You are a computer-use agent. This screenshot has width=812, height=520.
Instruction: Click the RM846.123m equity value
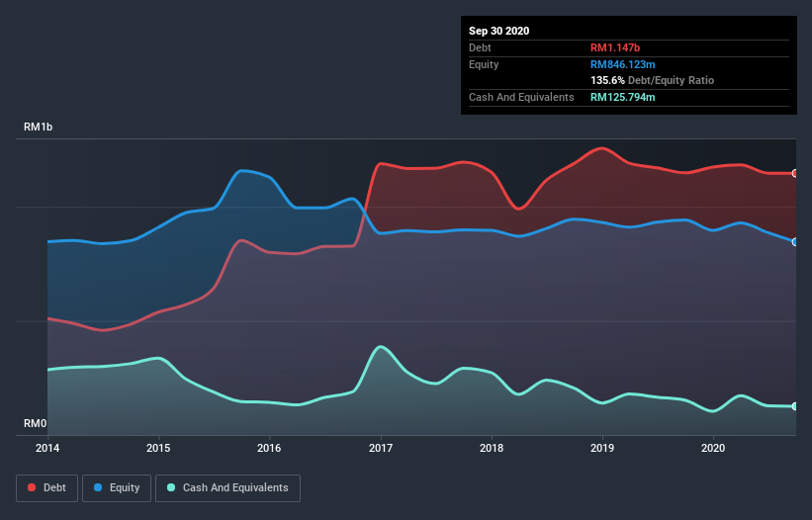(622, 64)
